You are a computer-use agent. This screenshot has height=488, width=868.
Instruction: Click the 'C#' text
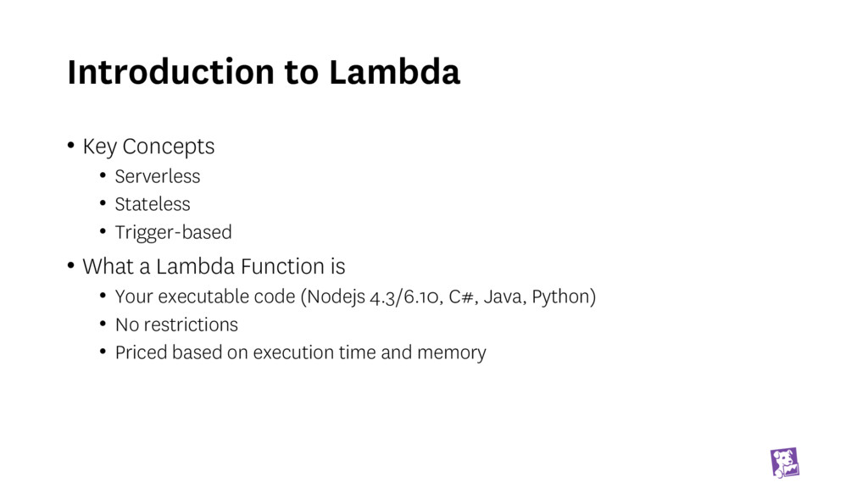462,297
